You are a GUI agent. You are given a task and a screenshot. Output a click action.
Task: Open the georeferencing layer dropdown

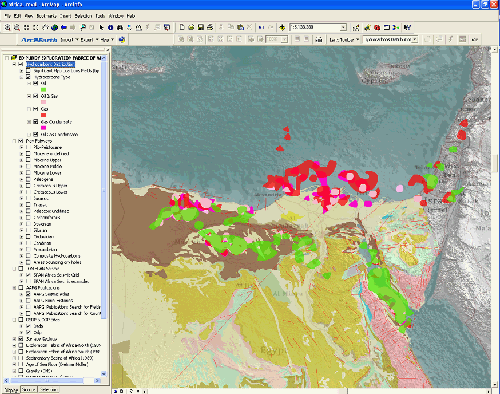[415, 40]
